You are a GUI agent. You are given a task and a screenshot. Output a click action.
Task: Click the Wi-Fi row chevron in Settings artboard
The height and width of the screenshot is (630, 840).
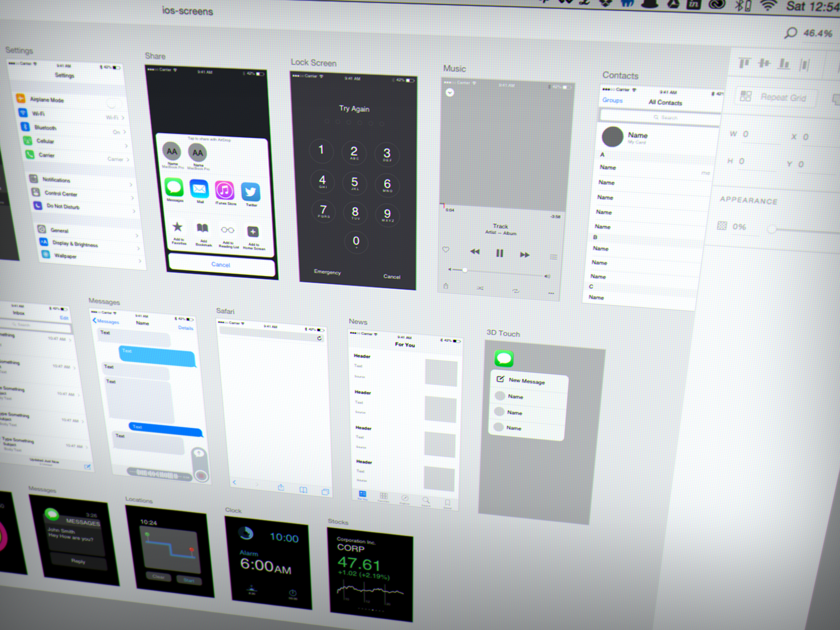click(123, 118)
